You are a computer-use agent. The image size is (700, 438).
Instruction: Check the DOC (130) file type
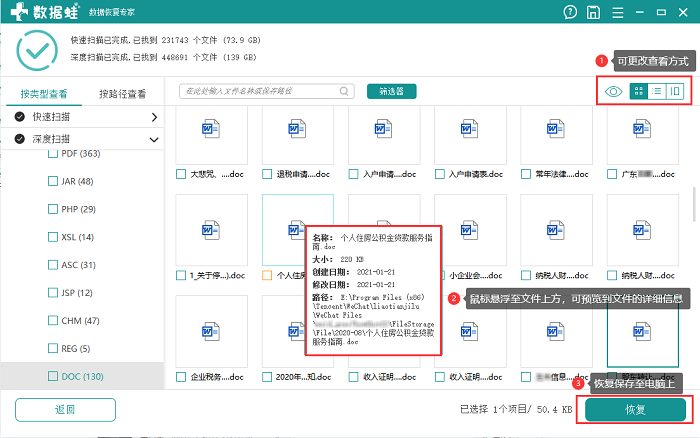pos(53,376)
